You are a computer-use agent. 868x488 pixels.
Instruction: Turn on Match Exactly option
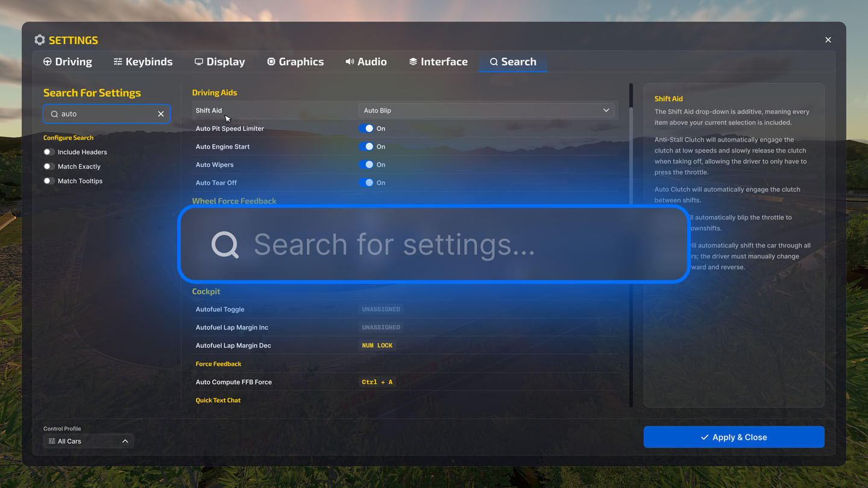point(49,166)
